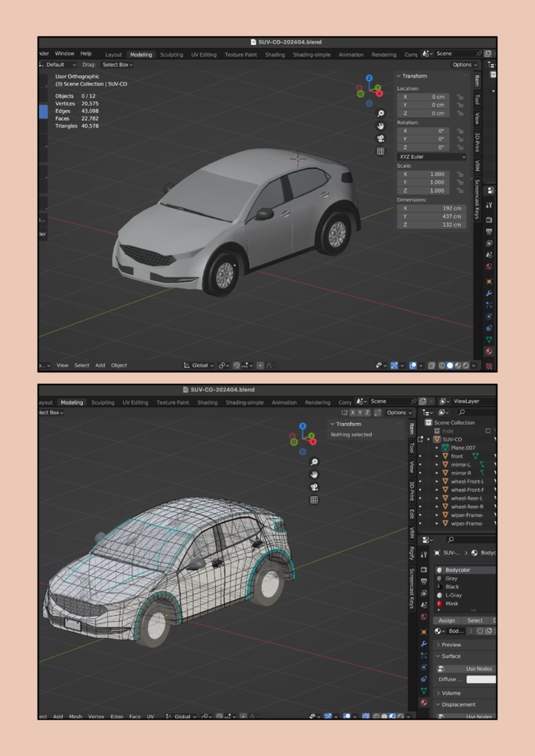Viewport: 535px width, 756px height.
Task: Open Mesh menu in lower window header
Action: tap(75, 716)
